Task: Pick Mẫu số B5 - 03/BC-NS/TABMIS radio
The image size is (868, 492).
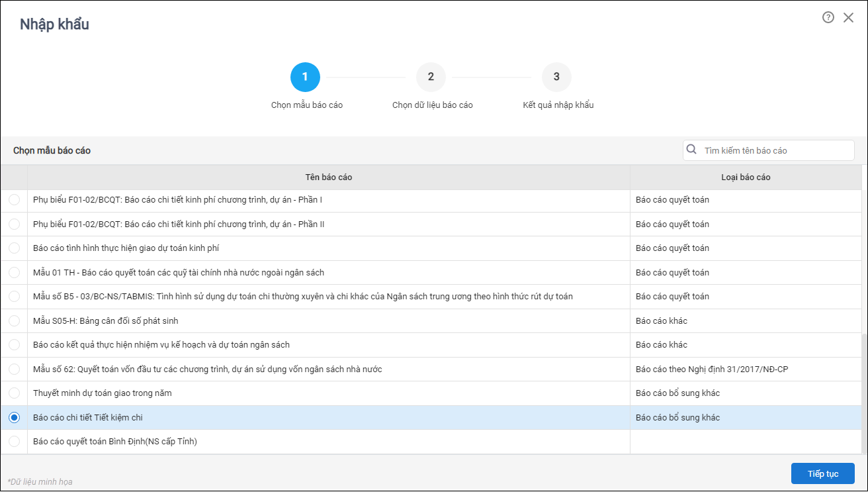Action: [x=14, y=296]
